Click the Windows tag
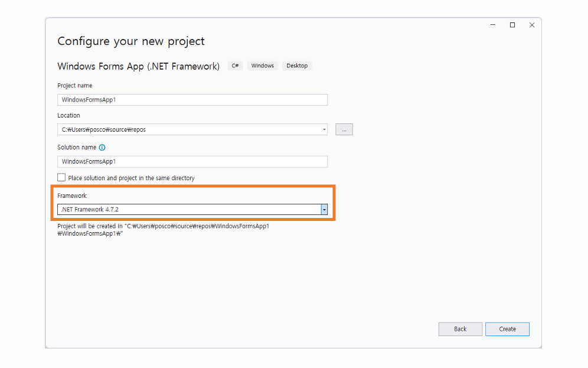This screenshot has width=588, height=368. 263,66
